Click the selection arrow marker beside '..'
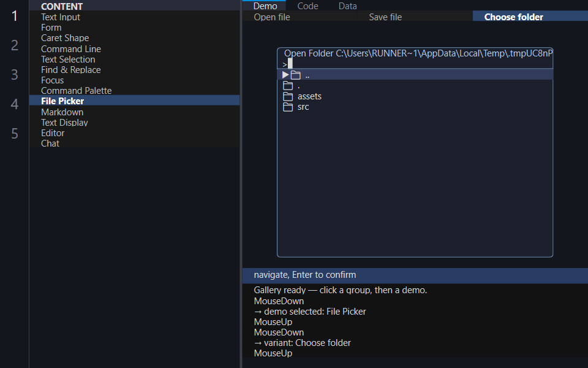Screen dimensions: 588x368 (285, 75)
